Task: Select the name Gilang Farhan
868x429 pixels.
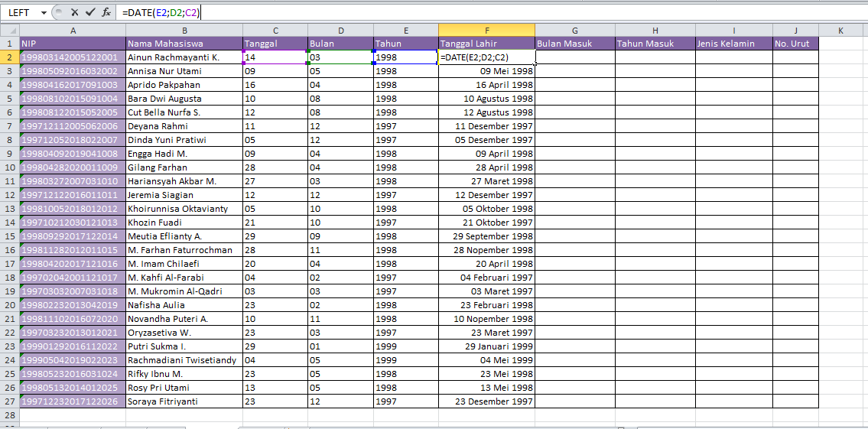Action: tap(184, 167)
